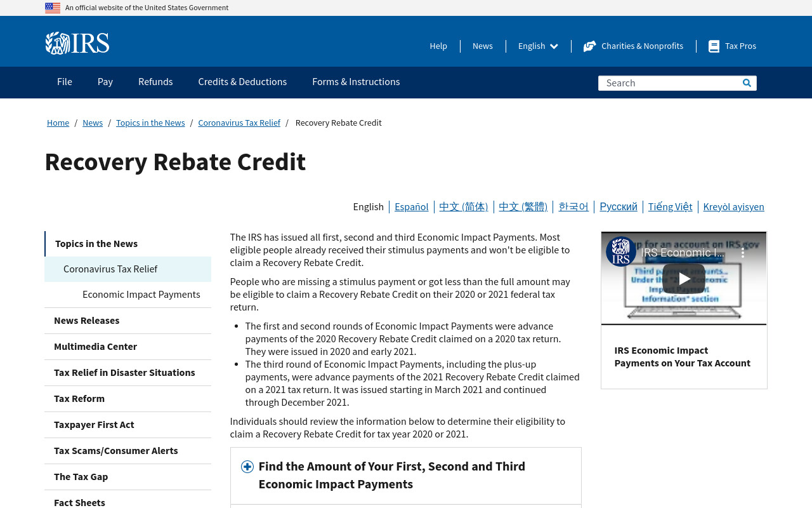Open the Forms & Instructions menu
The width and height of the screenshot is (812, 508).
tap(356, 82)
